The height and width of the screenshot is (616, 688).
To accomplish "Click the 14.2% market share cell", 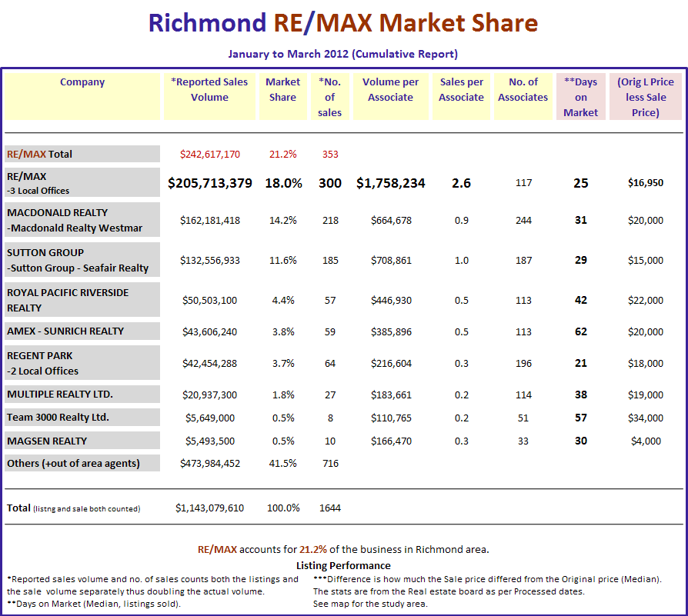I will click(283, 220).
